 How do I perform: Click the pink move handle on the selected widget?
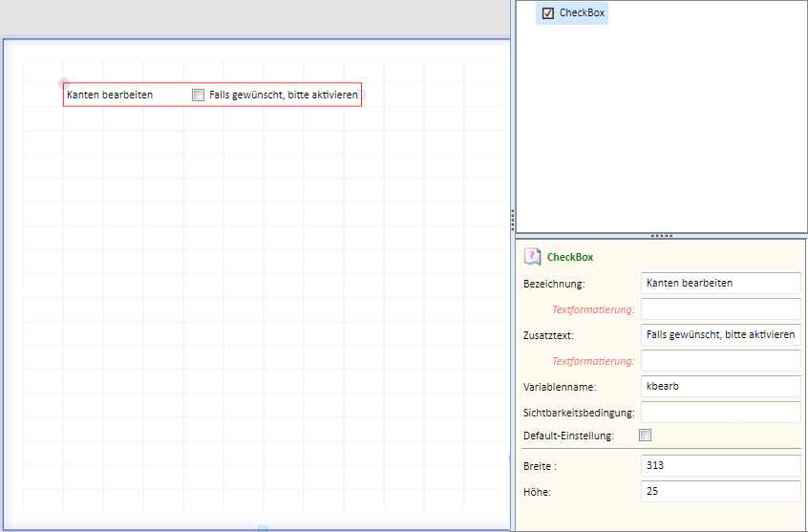point(63,83)
